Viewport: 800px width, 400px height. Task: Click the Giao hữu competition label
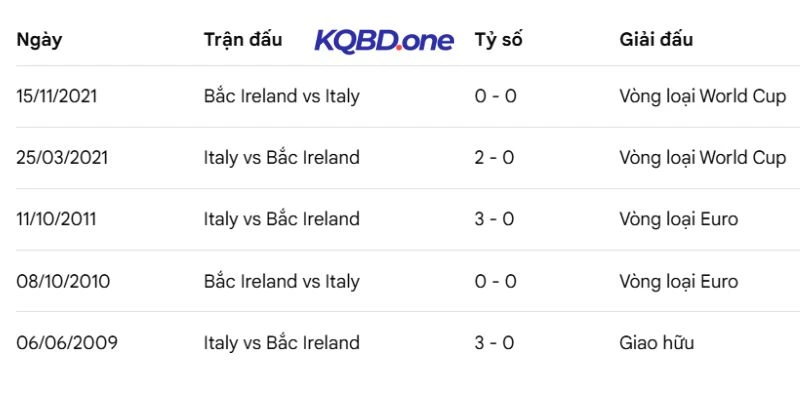(656, 343)
